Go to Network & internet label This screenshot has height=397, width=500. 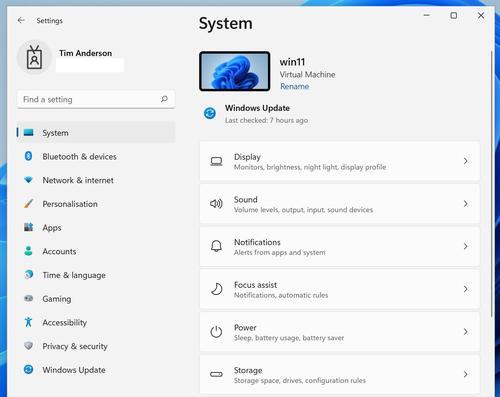click(78, 180)
